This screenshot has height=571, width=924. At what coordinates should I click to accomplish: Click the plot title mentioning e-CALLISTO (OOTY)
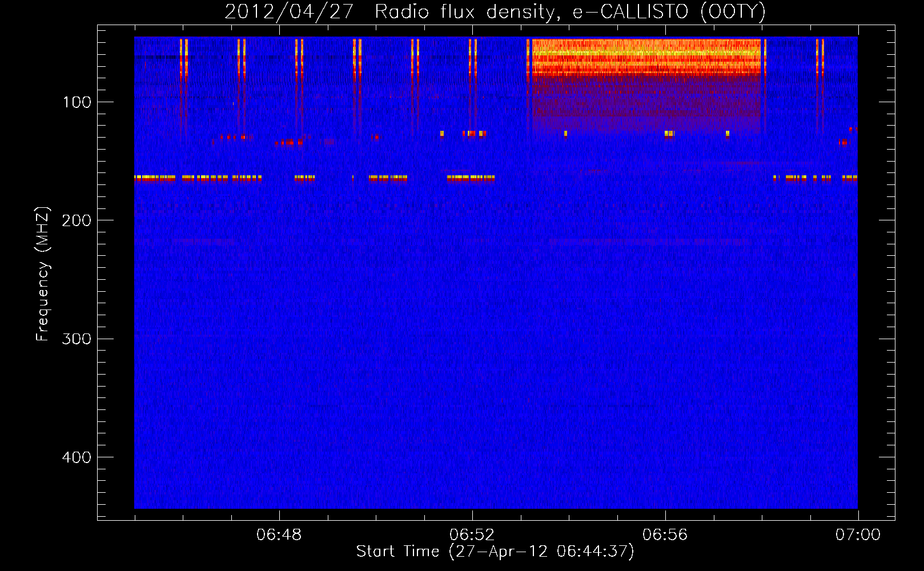tap(495, 11)
